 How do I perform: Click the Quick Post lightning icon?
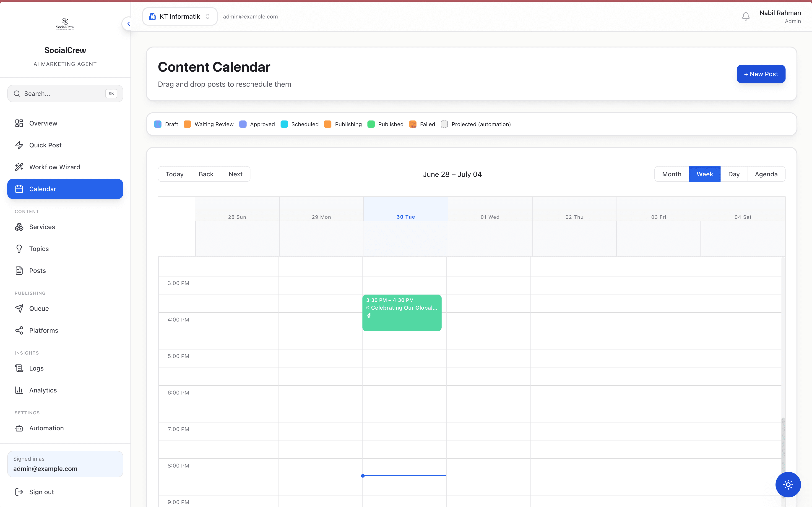pos(19,145)
